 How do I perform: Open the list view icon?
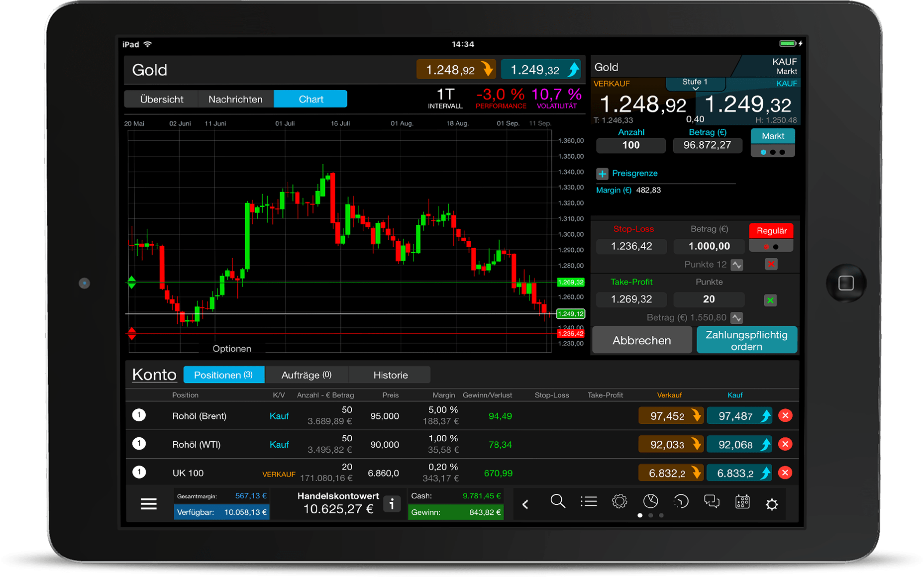[x=589, y=501]
